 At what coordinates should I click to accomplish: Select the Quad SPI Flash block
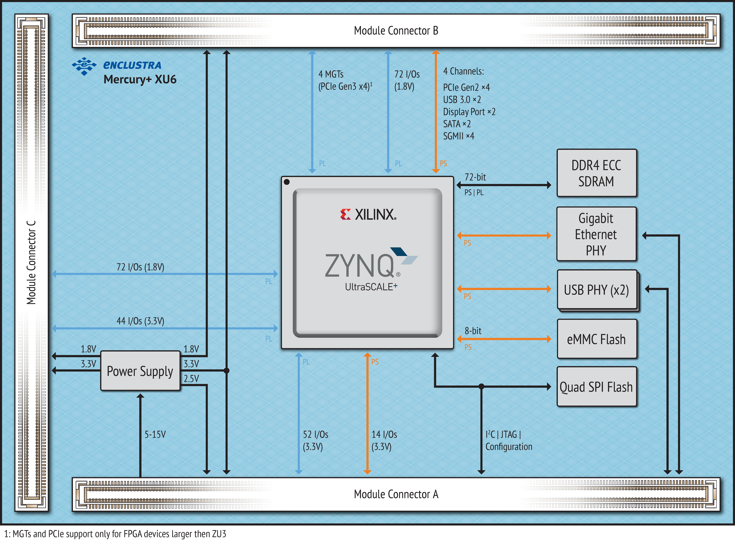(x=596, y=387)
